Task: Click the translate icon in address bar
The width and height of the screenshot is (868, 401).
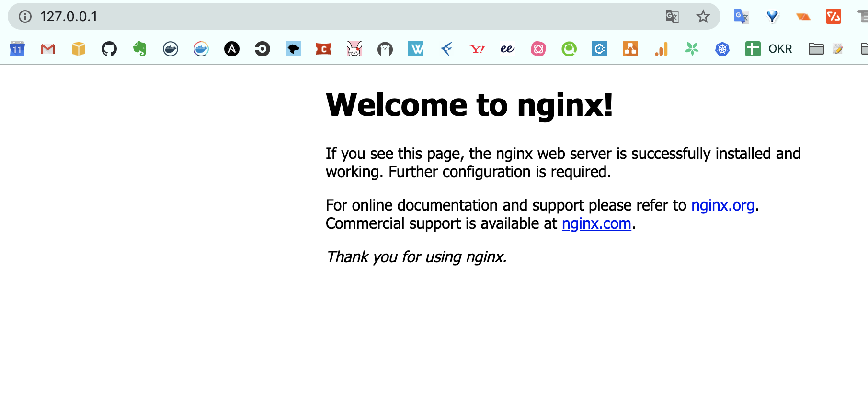Action: [673, 17]
